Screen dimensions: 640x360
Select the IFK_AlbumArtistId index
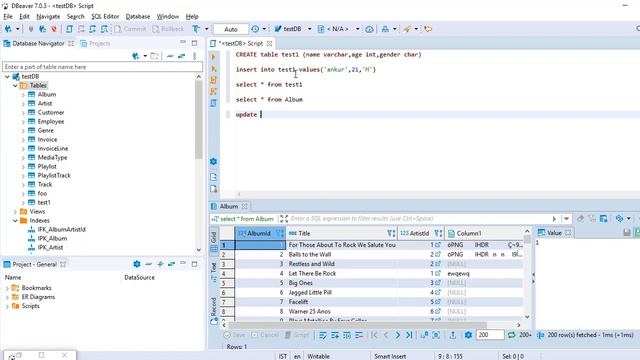(x=61, y=230)
